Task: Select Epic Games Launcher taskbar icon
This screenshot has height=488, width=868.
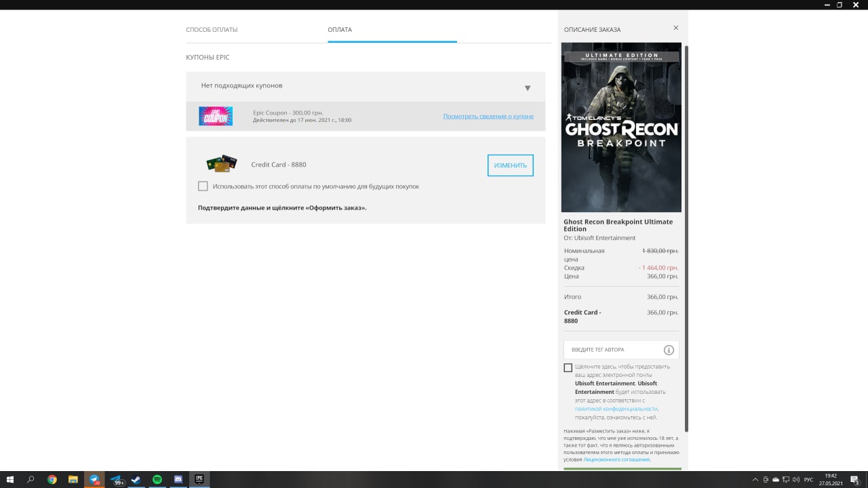Action: click(199, 479)
